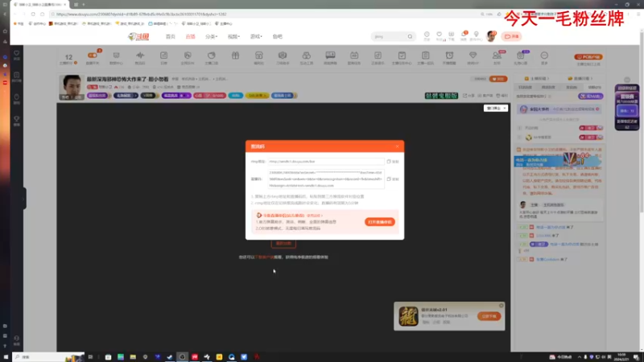Click the orange 开播 button in header
Screen dimensions: 644x362
tap(511, 36)
